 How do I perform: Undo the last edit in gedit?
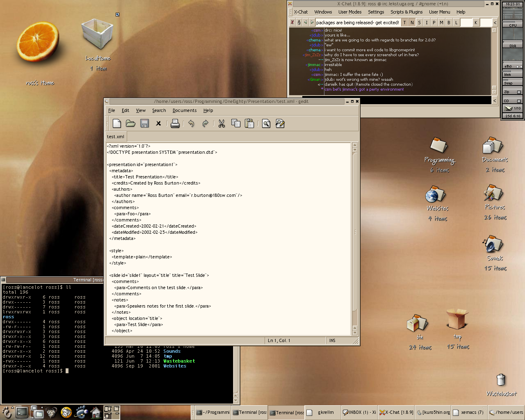pyautogui.click(x=191, y=123)
